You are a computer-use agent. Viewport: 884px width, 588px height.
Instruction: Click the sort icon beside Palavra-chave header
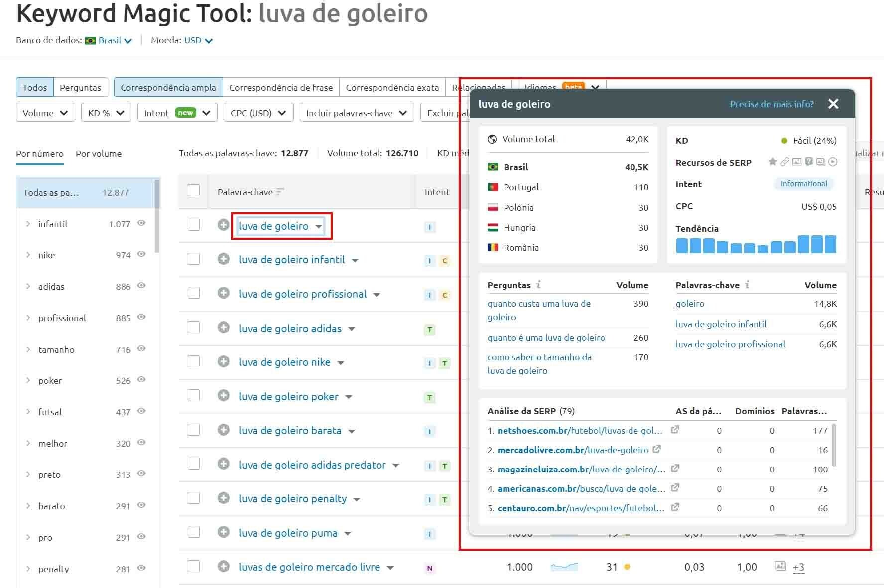coord(280,192)
